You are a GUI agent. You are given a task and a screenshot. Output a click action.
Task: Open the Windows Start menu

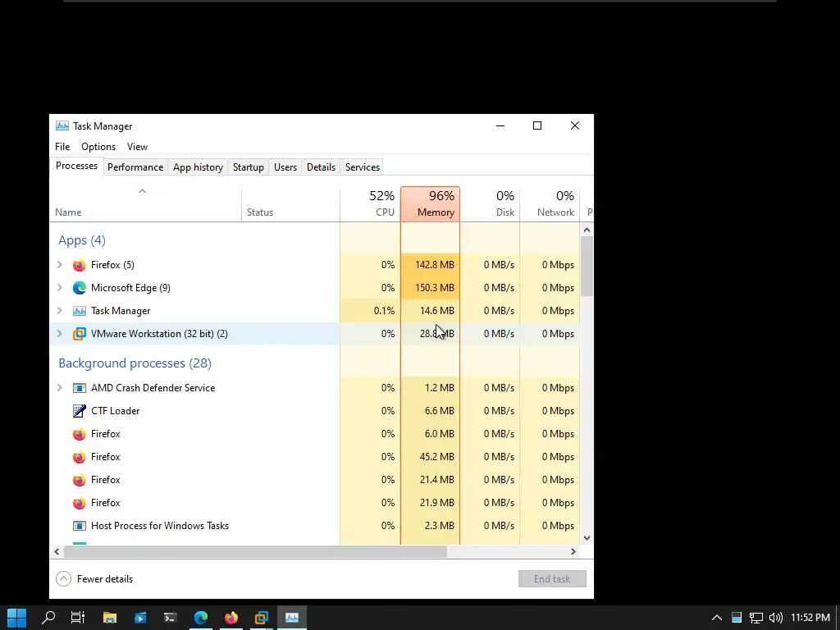pos(16,618)
